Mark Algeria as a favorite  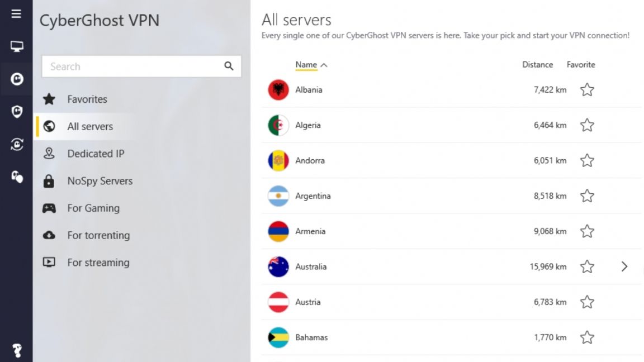[587, 125]
